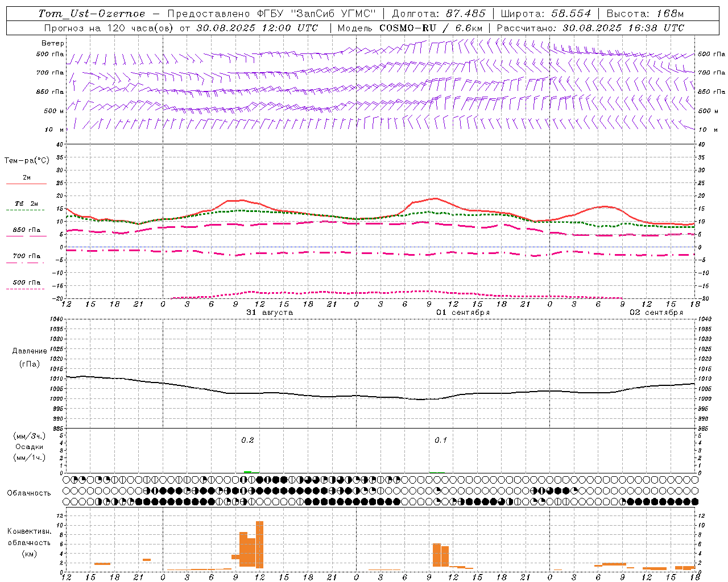The width and height of the screenshot is (728, 582).
Task: Click the 0.2 precipitation amount value
Action: point(247,440)
